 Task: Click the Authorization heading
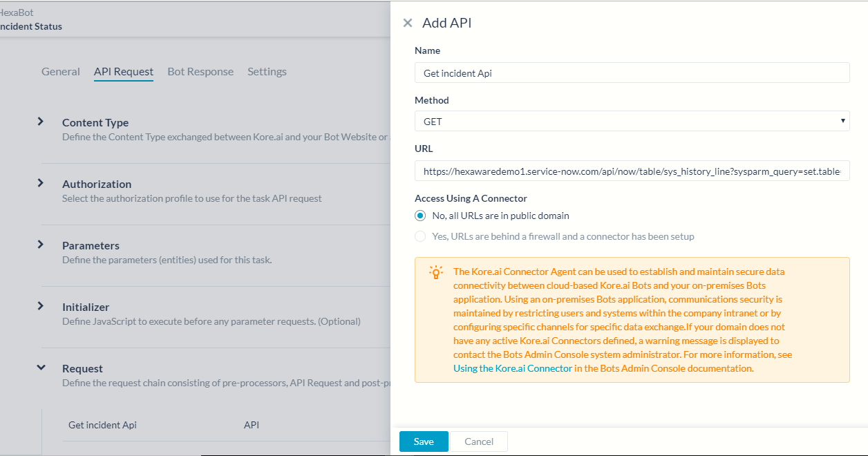(x=97, y=184)
